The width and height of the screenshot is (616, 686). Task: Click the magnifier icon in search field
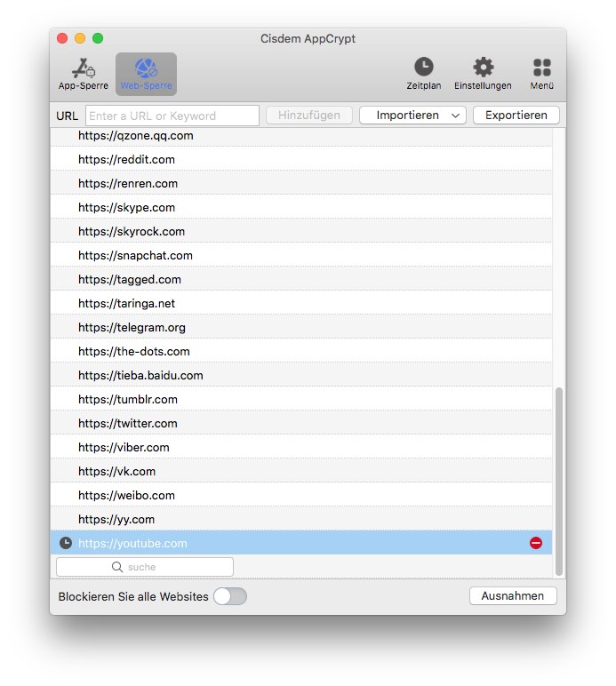pyautogui.click(x=117, y=567)
